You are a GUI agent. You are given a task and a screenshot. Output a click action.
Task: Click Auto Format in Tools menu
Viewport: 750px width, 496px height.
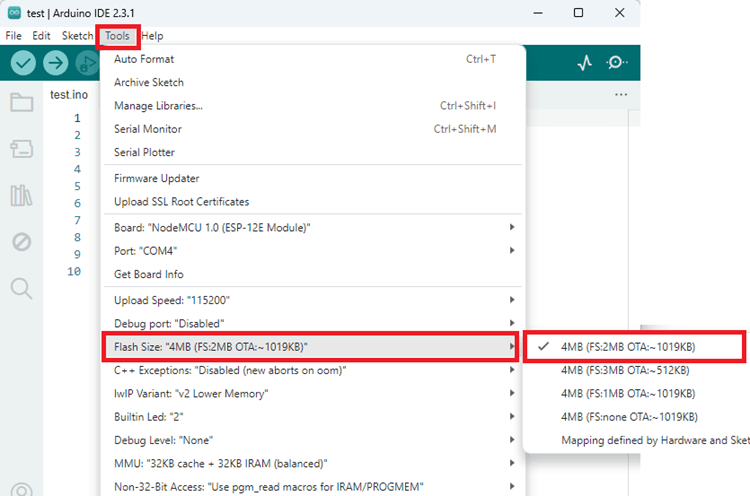tap(144, 59)
